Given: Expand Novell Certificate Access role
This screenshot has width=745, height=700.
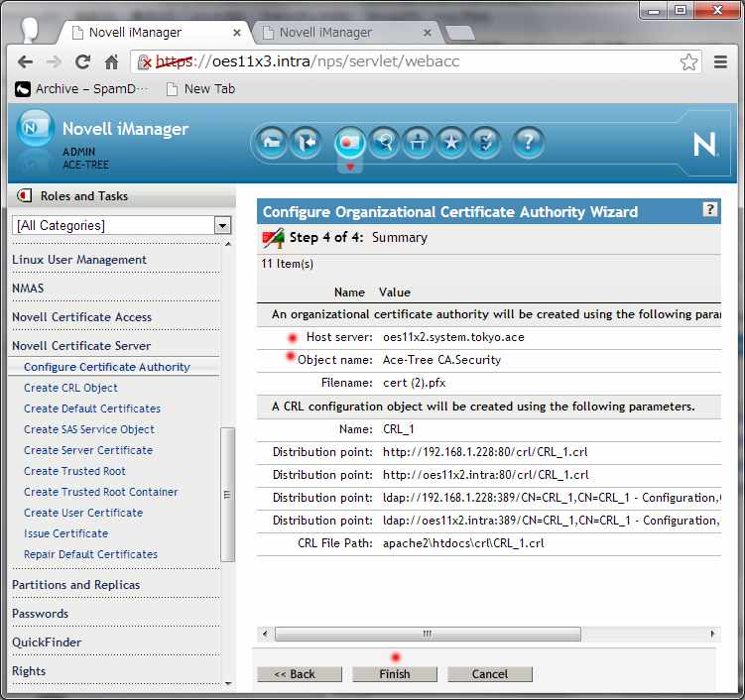Looking at the screenshot, I should click(81, 317).
